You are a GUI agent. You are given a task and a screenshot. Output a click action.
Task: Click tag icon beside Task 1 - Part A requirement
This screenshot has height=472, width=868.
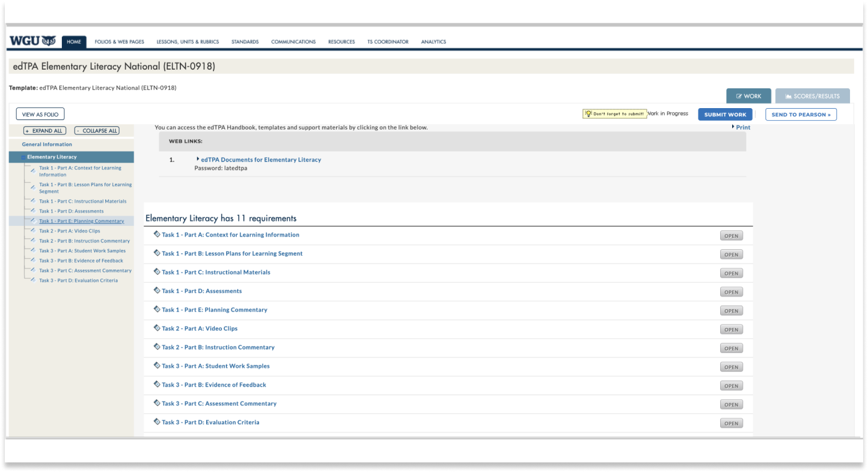(x=157, y=234)
